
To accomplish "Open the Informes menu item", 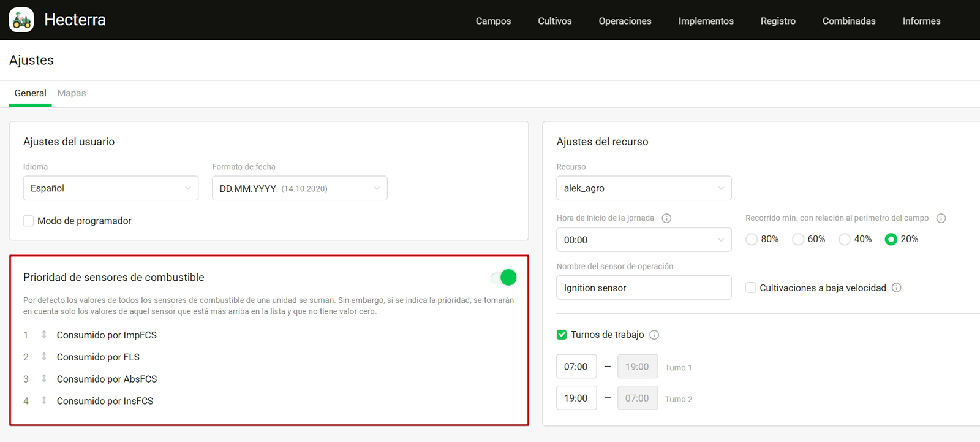I will point(921,21).
